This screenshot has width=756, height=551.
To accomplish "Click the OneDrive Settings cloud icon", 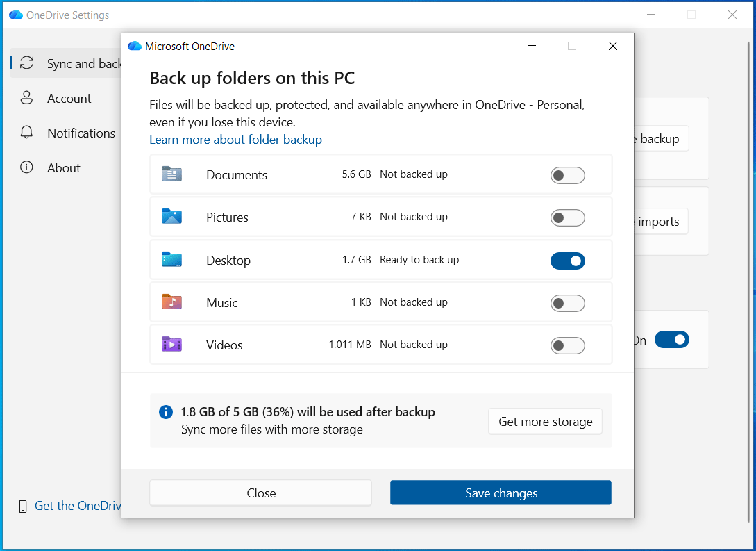I will 16,15.
